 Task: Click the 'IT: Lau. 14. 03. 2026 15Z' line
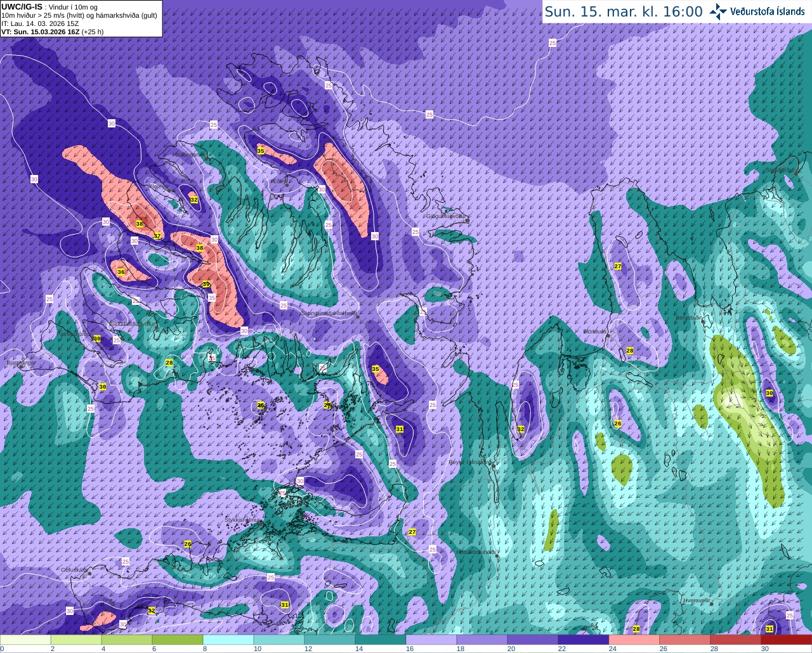(x=40, y=23)
